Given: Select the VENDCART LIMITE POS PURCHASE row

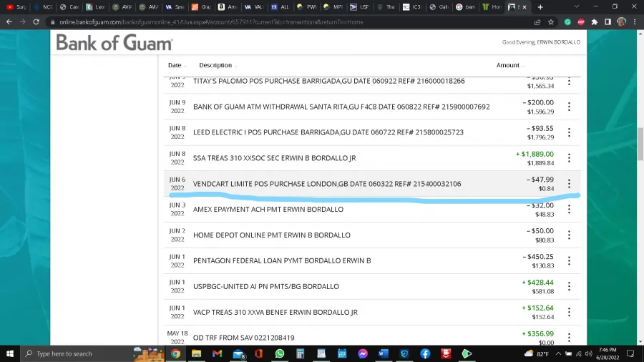Looking at the screenshot, I should coord(372,183).
